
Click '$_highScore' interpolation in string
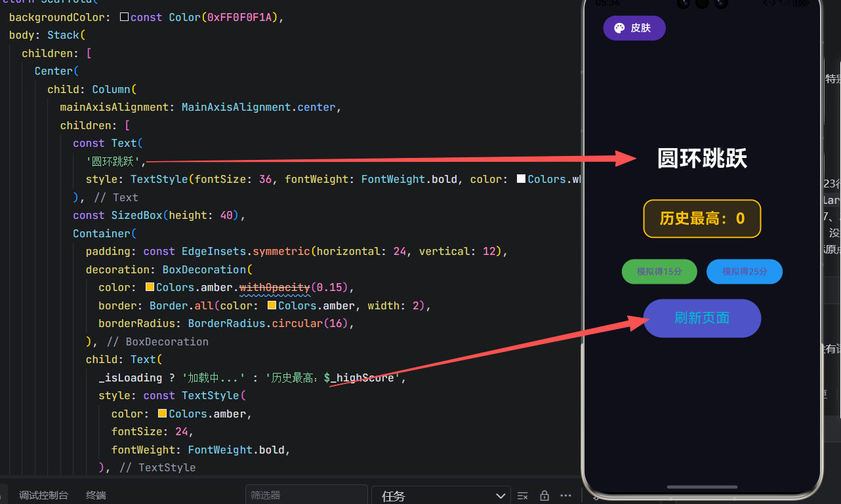click(x=359, y=378)
